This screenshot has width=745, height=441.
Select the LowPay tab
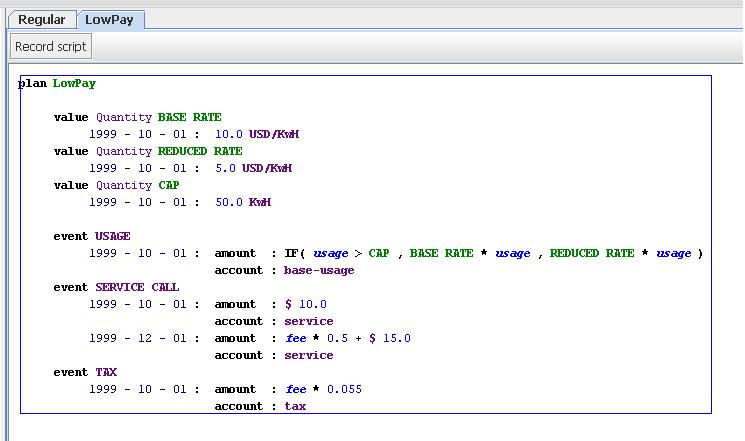tap(111, 20)
